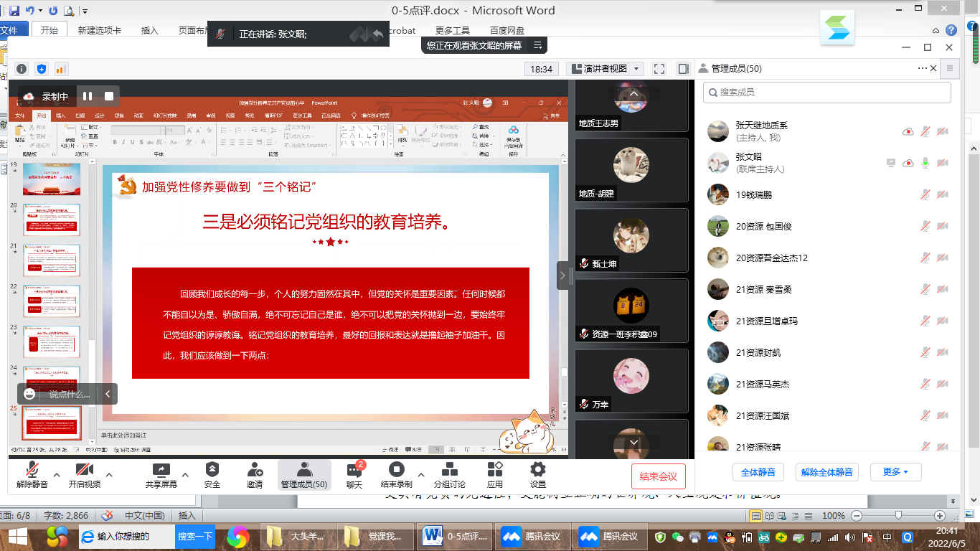This screenshot has height=551, width=980.
Task: Expand the 更多 menu in members panel
Action: 895,472
